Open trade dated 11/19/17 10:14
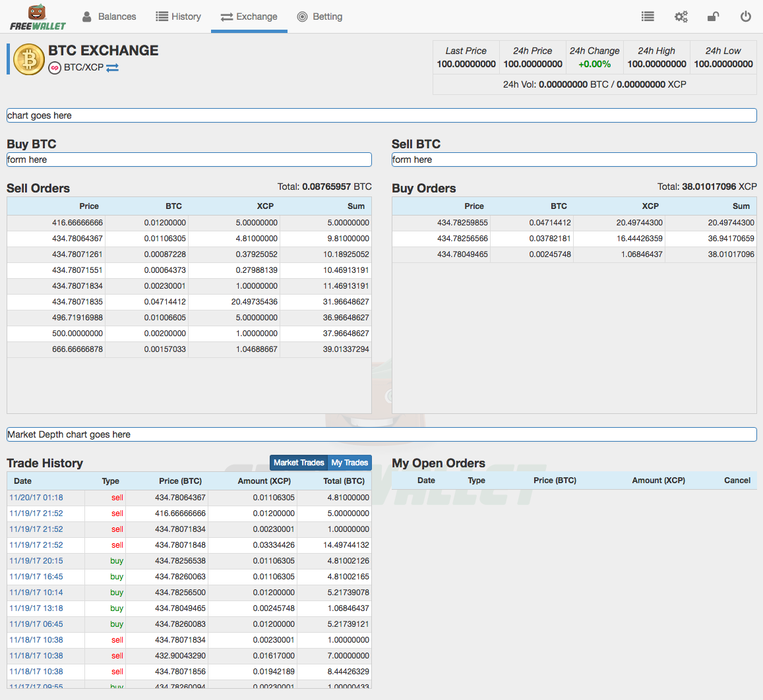 36,593
